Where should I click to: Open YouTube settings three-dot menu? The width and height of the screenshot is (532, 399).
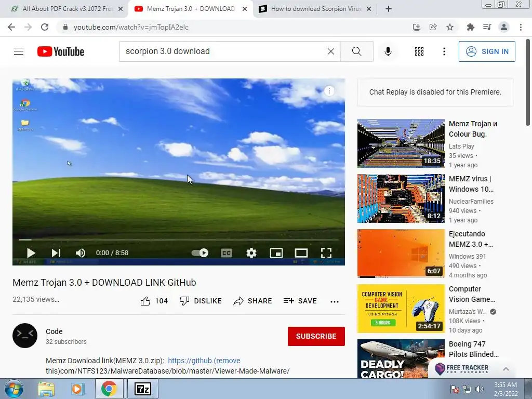(x=444, y=51)
